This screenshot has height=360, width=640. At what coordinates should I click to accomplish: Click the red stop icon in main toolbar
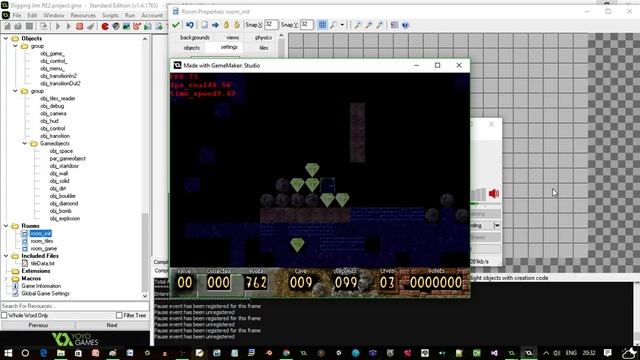tap(79, 27)
